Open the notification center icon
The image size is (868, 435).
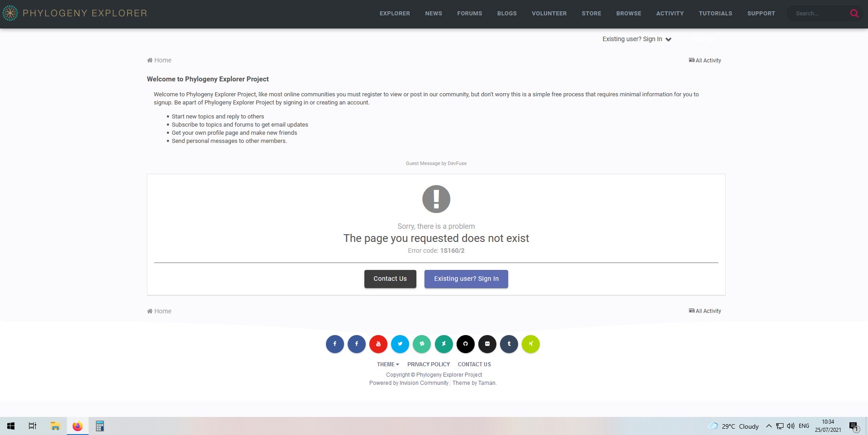tap(854, 426)
